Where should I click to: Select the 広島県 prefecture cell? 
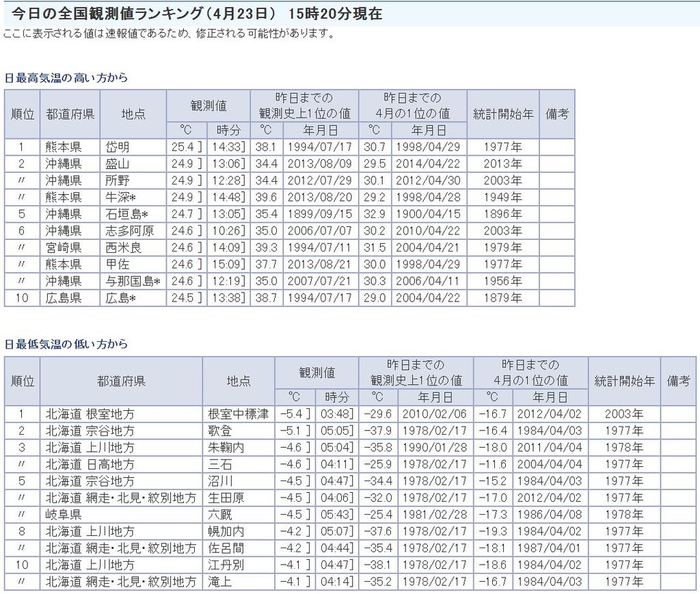pyautogui.click(x=64, y=298)
